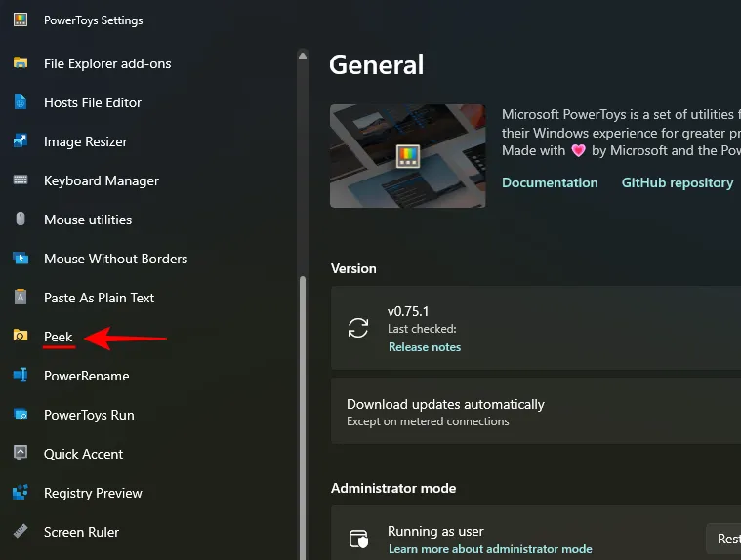Screen dimensions: 741x560
Task: Click the refresh icon beside v0.75.1
Action: click(x=357, y=328)
